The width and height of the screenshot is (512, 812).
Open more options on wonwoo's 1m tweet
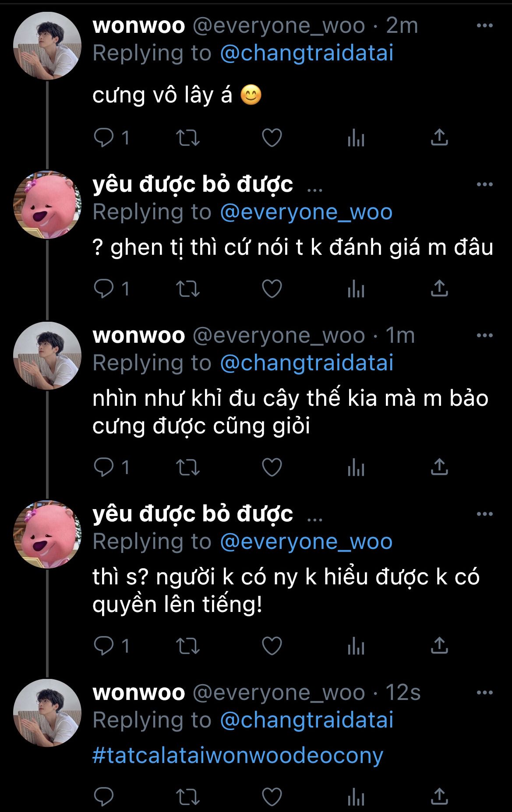(484, 336)
